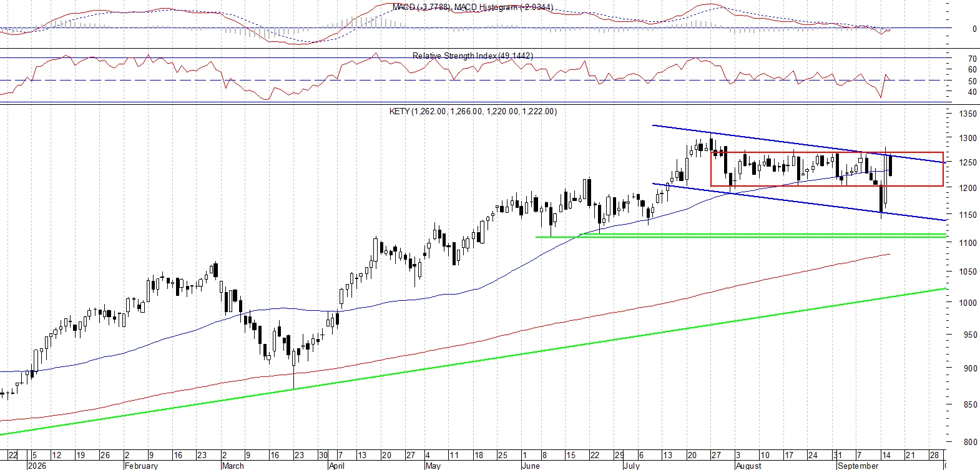Click the 1200 price axis label

pos(968,188)
